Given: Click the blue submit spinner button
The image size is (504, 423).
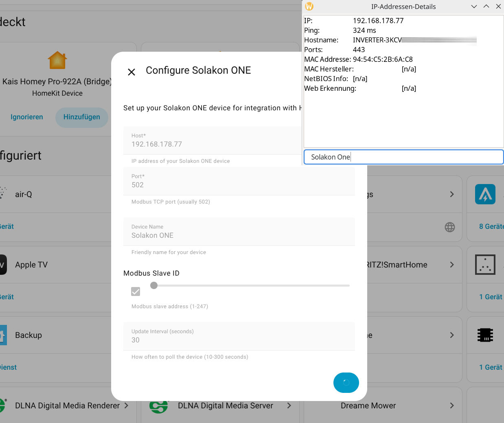Looking at the screenshot, I should 346,383.
